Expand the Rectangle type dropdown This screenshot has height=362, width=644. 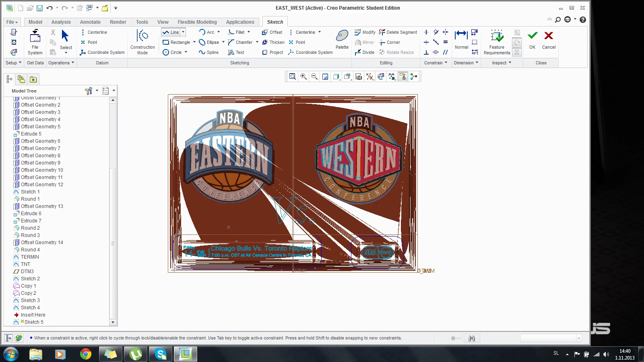tap(194, 42)
